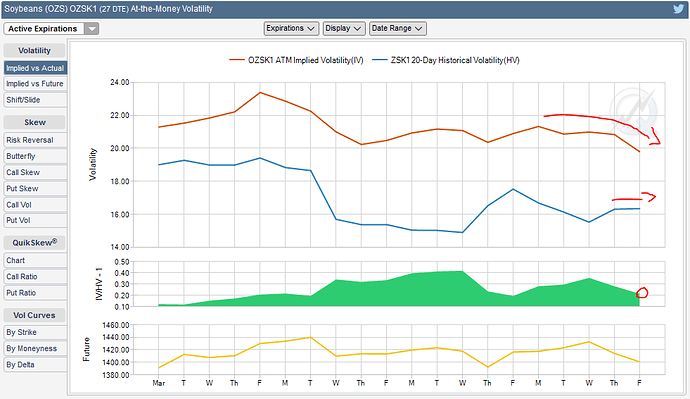
Task: Click the "14.00" volatility axis value
Action: click(x=119, y=247)
